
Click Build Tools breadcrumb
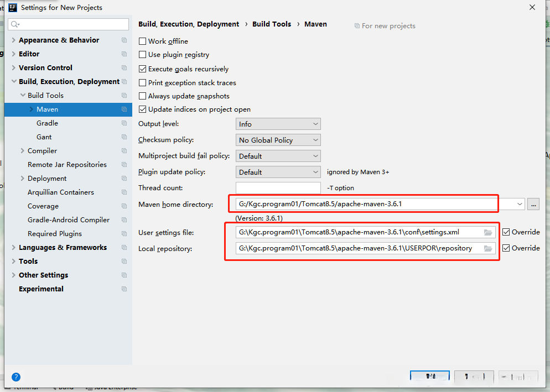(272, 24)
